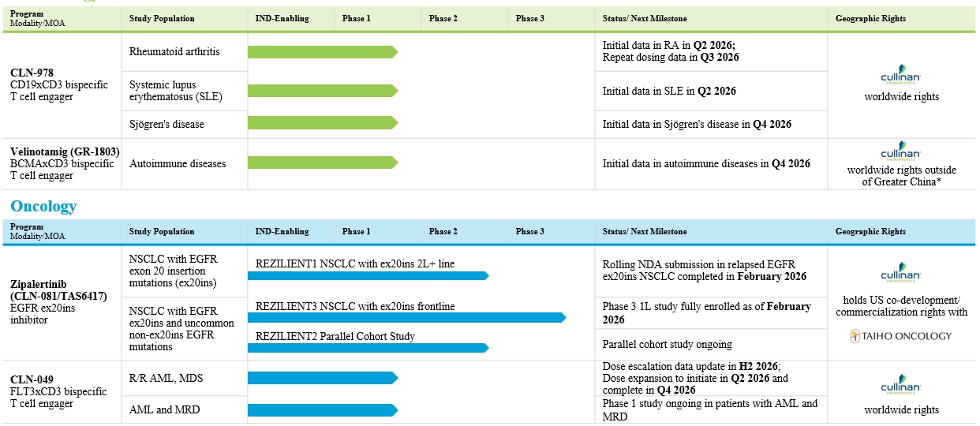Open the Taiho Oncology logo
Image resolution: width=980 pixels, height=426 pixels.
pyautogui.click(x=901, y=336)
